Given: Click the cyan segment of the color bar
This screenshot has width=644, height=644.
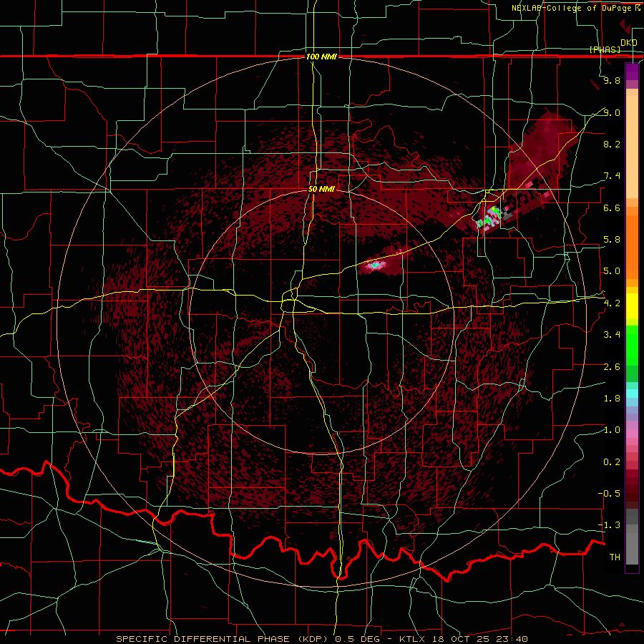Looking at the screenshot, I should click(632, 394).
